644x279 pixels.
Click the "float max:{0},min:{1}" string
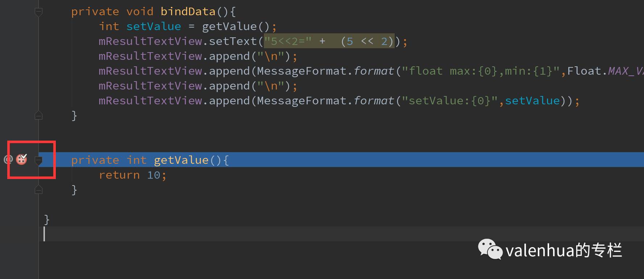point(481,71)
